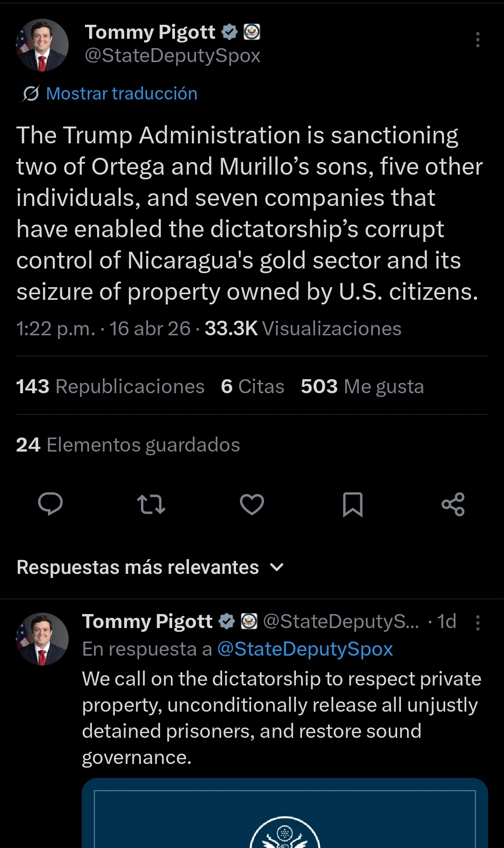Viewport: 504px width, 848px height.
Task: Like the tweet with the heart icon
Action: [252, 504]
